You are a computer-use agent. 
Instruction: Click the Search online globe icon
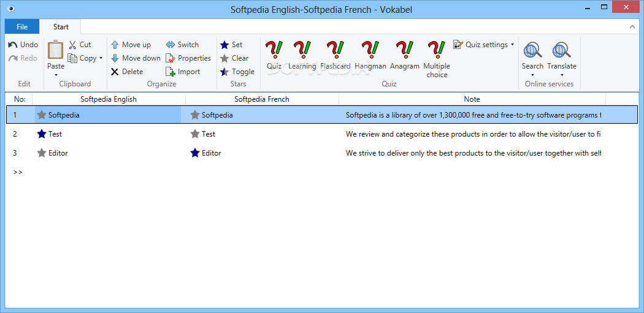point(532,50)
